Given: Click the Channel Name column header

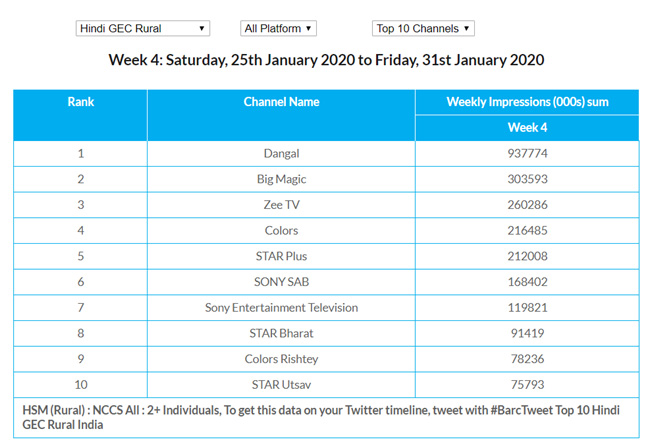Looking at the screenshot, I should (281, 102).
